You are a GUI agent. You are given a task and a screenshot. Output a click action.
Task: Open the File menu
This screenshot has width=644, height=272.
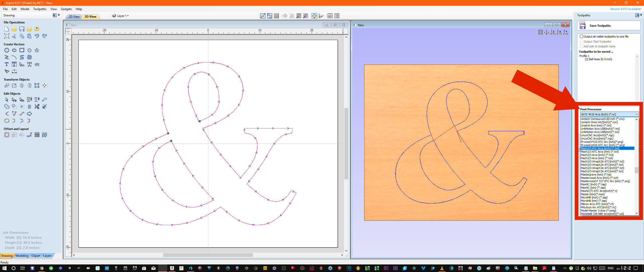(5, 9)
